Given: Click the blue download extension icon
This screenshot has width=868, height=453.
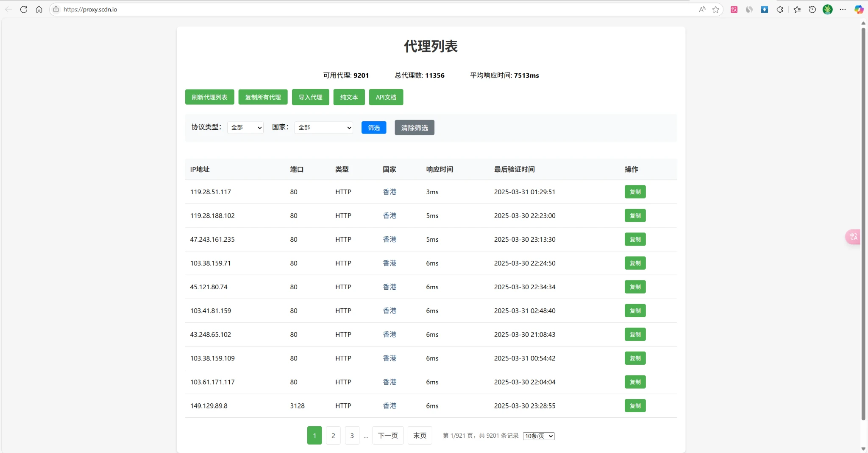Looking at the screenshot, I should coord(765,9).
